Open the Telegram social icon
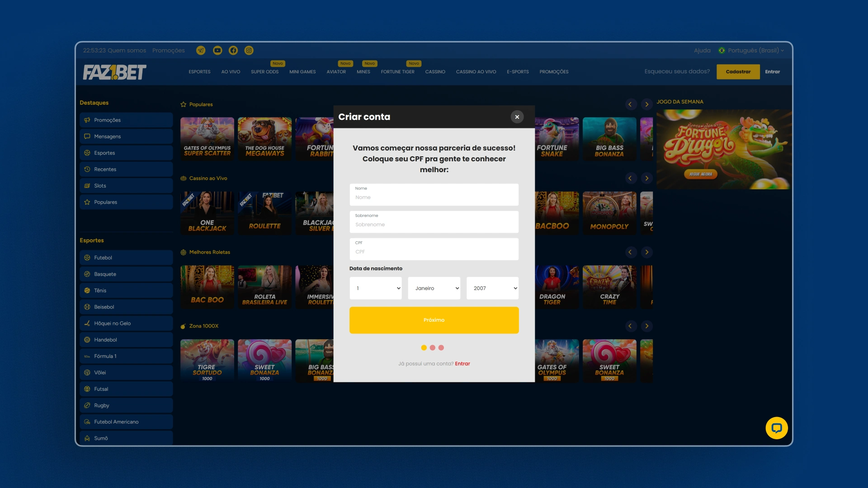868x488 pixels. pyautogui.click(x=201, y=51)
